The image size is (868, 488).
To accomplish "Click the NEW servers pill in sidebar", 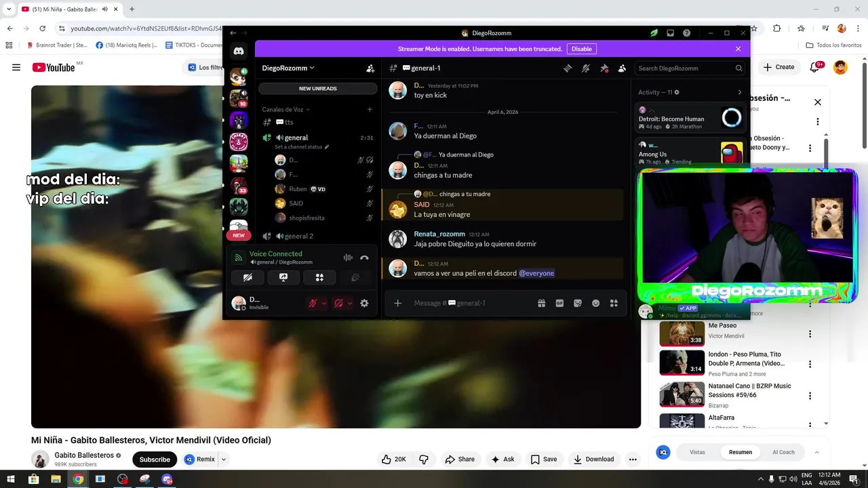I will (x=239, y=235).
